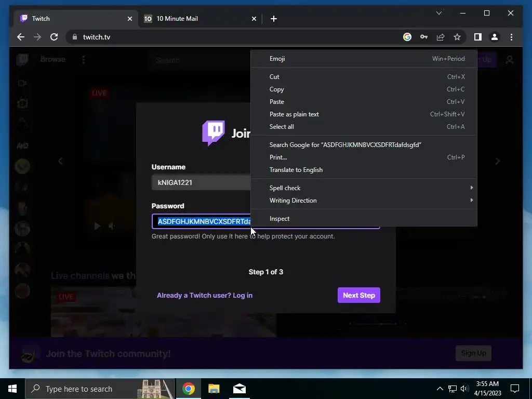532x399 pixels.
Task: Show hidden system tray icons
Action: click(440, 389)
